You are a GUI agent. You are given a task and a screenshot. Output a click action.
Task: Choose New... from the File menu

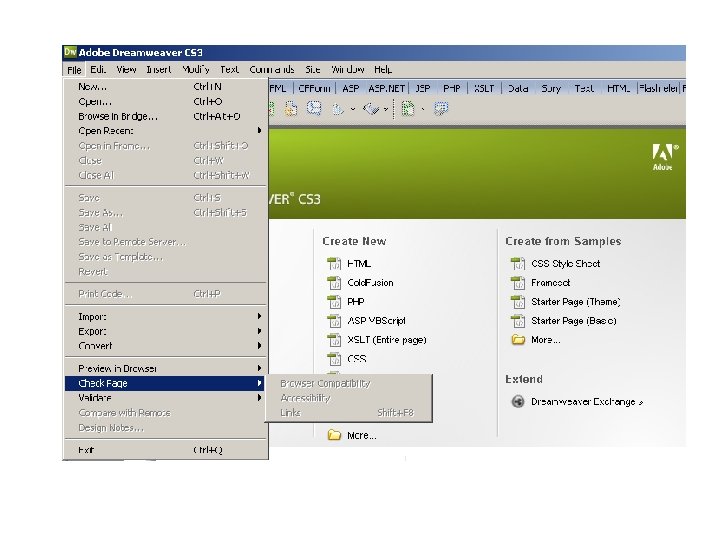[165, 86]
